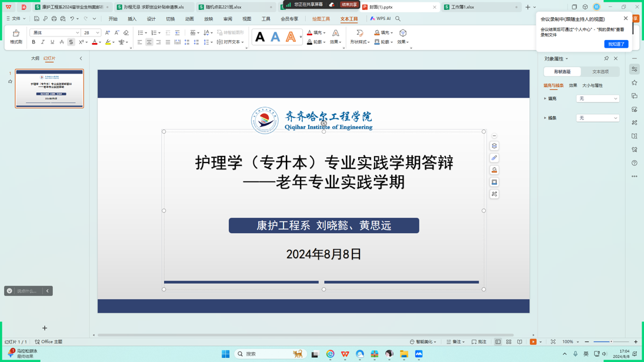Open the font size dropdown showing 28
This screenshot has width=644, height=362.
pos(98,33)
